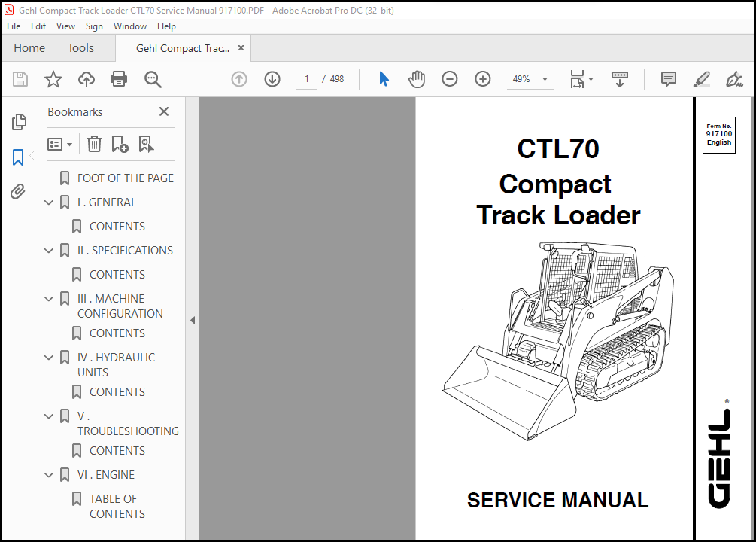Collapse the IV. HYDRAULIC UNITS bookmark
Screen dimensions: 756x542
coord(49,358)
